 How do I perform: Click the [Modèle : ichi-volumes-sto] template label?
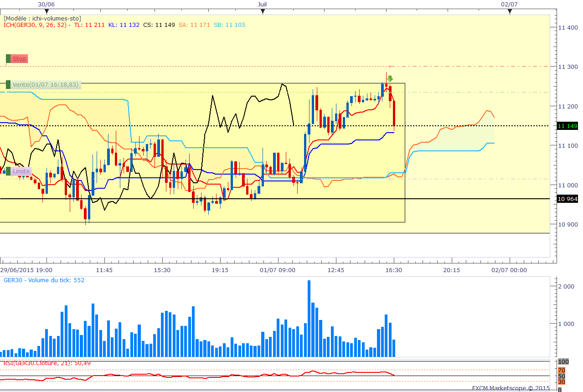[x=42, y=18]
